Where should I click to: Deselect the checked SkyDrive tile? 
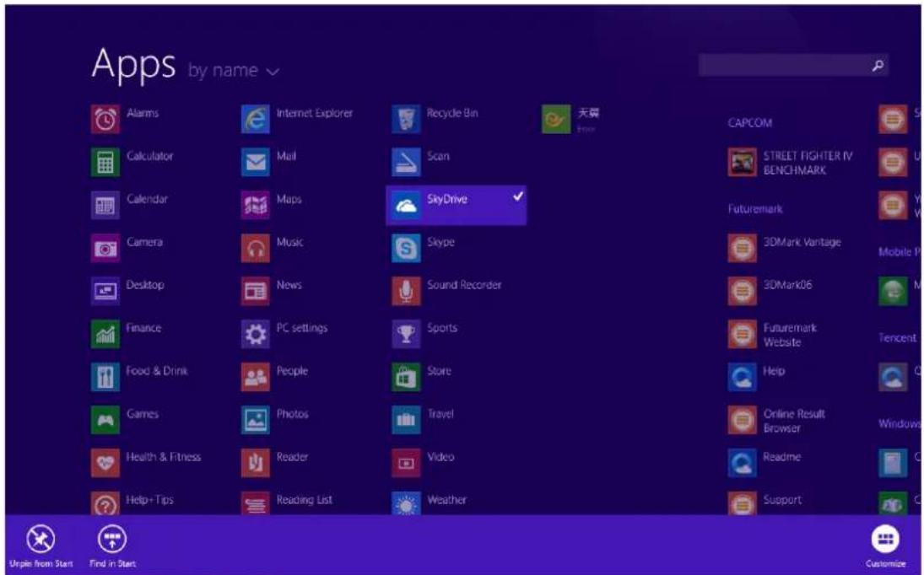click(x=457, y=206)
